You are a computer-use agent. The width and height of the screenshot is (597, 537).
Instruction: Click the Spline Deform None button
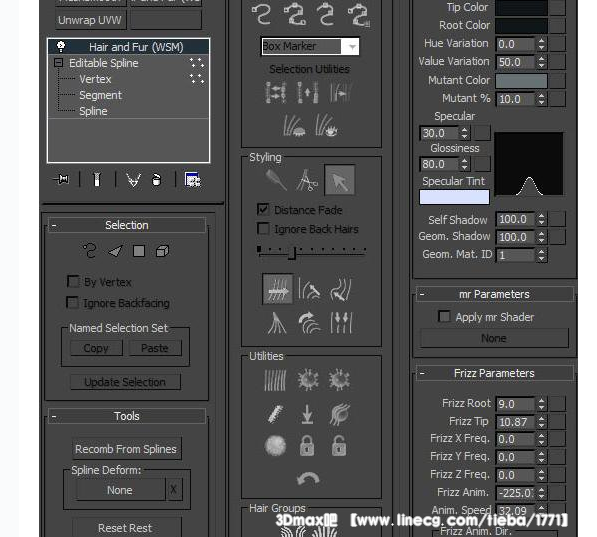120,490
